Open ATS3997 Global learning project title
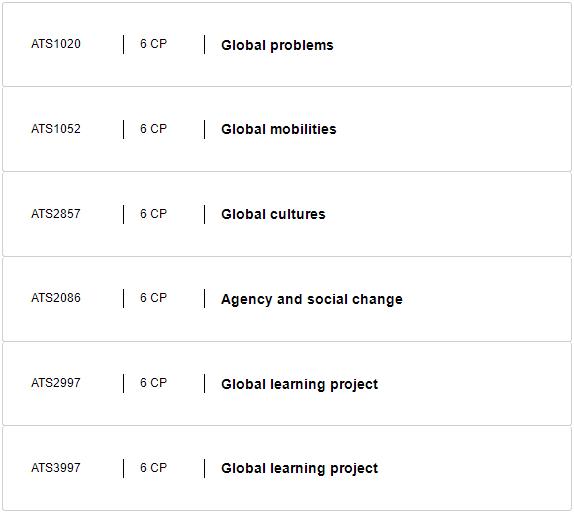The height and width of the screenshot is (513, 574). coord(299,468)
